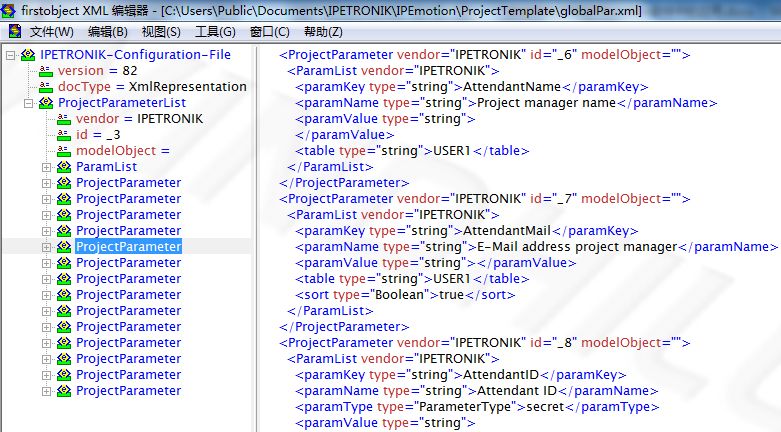
Task: Select the version = 82 attribute row
Action: coord(98,71)
